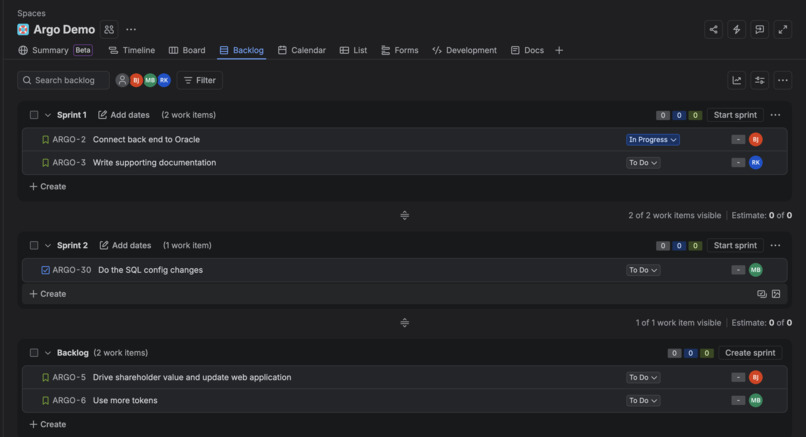Screen dimensions: 806x437
Task: Click the divider handle below Sprint 1
Action: pos(405,215)
